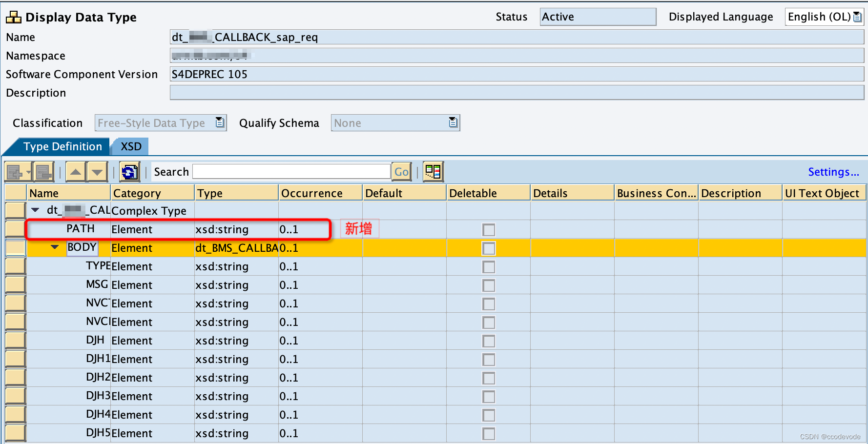Click the renumber/refresh icon left of Search
The image size is (868, 444).
[x=129, y=172]
